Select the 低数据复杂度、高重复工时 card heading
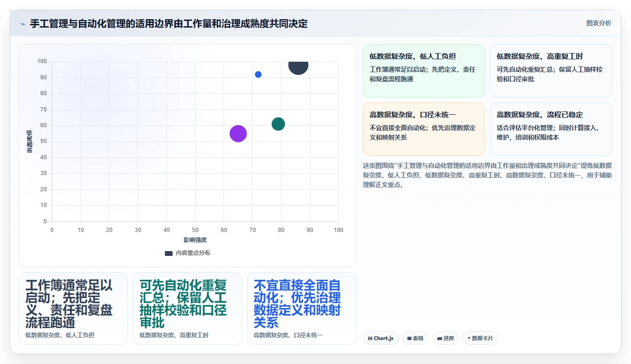Screen dimensions: 631x364 pos(540,56)
